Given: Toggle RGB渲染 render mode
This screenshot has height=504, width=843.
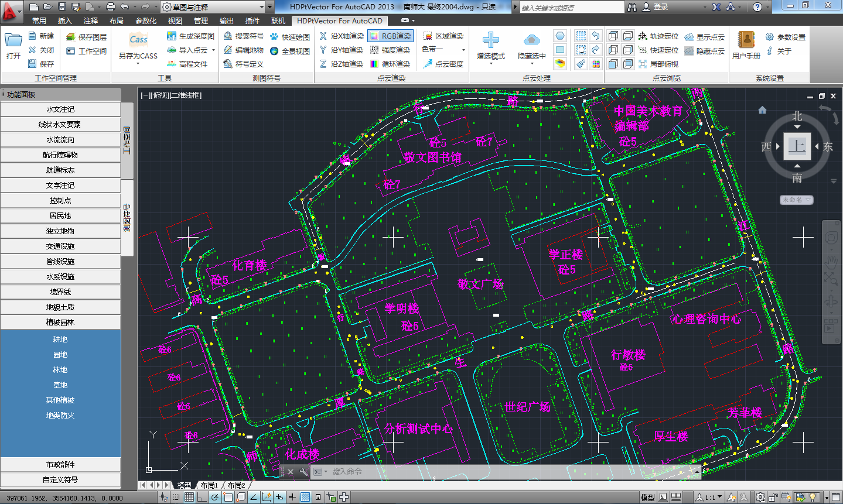Looking at the screenshot, I should coord(391,36).
